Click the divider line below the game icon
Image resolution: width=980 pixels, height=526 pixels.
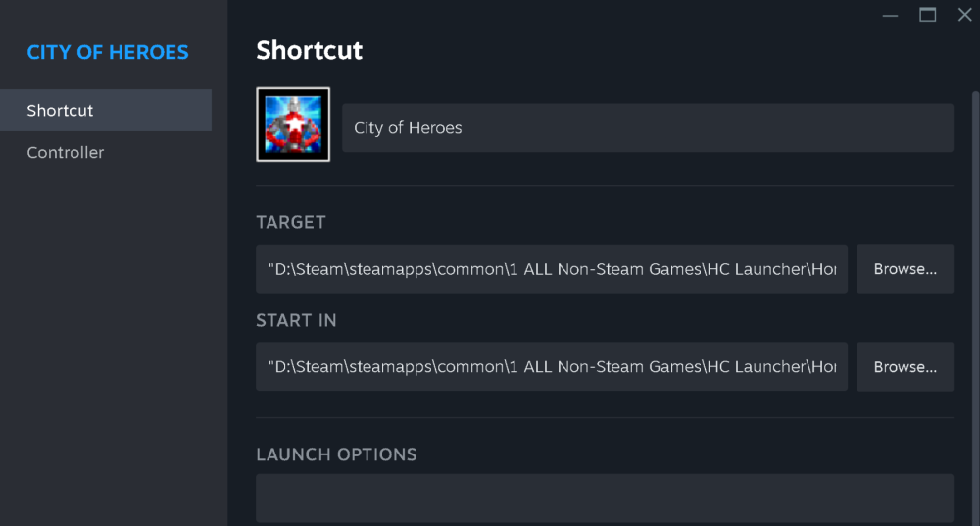coord(604,185)
